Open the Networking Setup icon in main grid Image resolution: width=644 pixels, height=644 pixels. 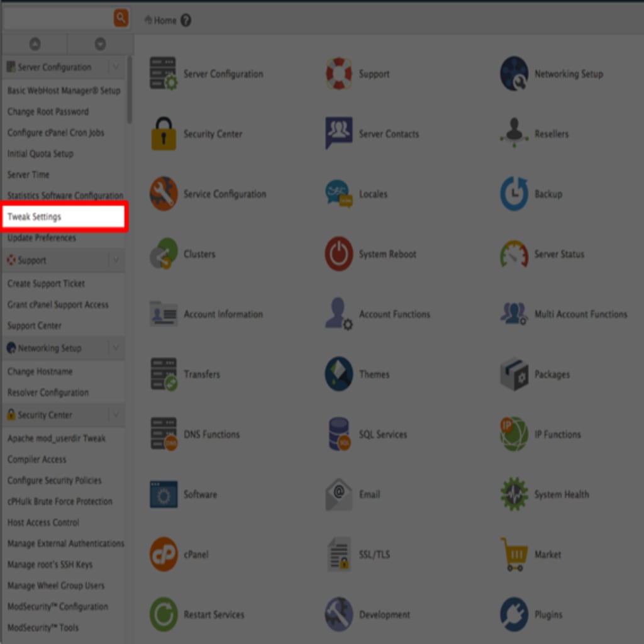click(x=514, y=74)
